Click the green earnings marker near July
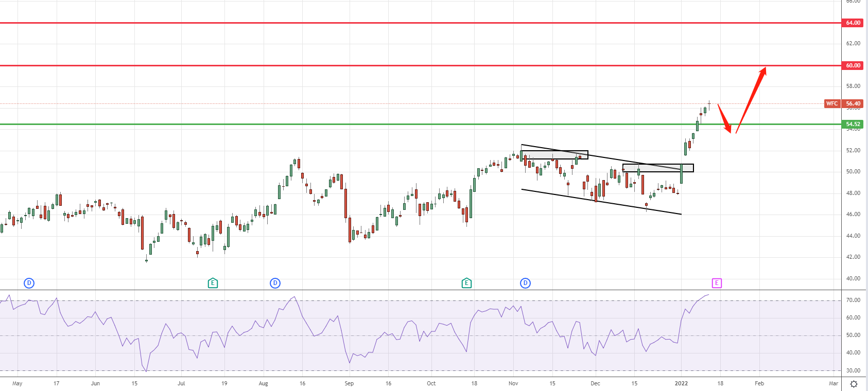 [213, 283]
